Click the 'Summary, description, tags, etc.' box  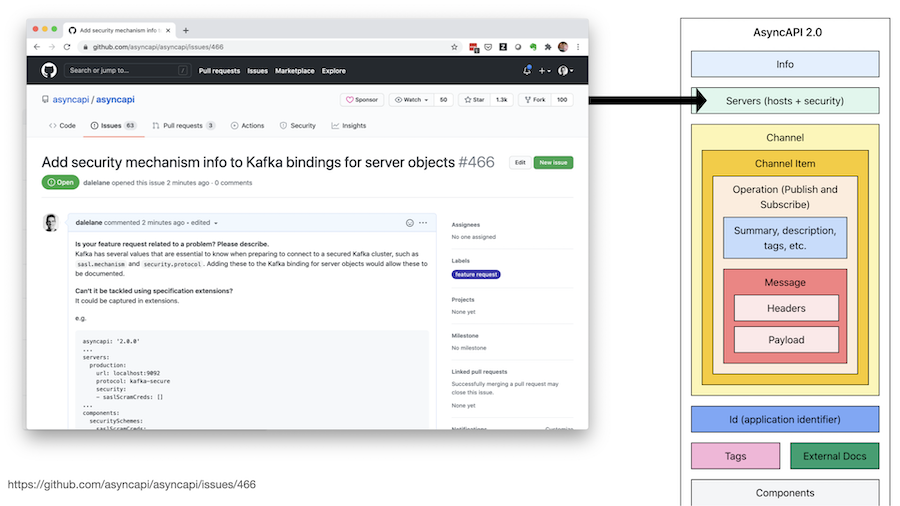(785, 238)
